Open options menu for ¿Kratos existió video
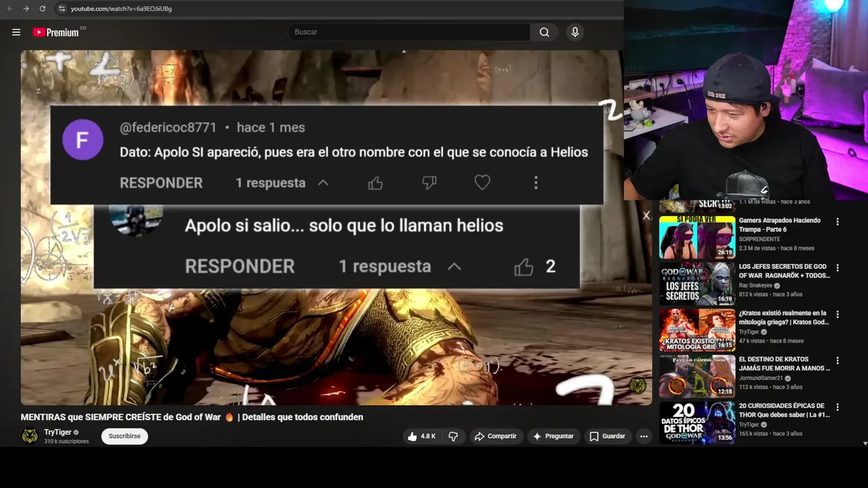Viewport: 868px width, 488px height. [837, 314]
